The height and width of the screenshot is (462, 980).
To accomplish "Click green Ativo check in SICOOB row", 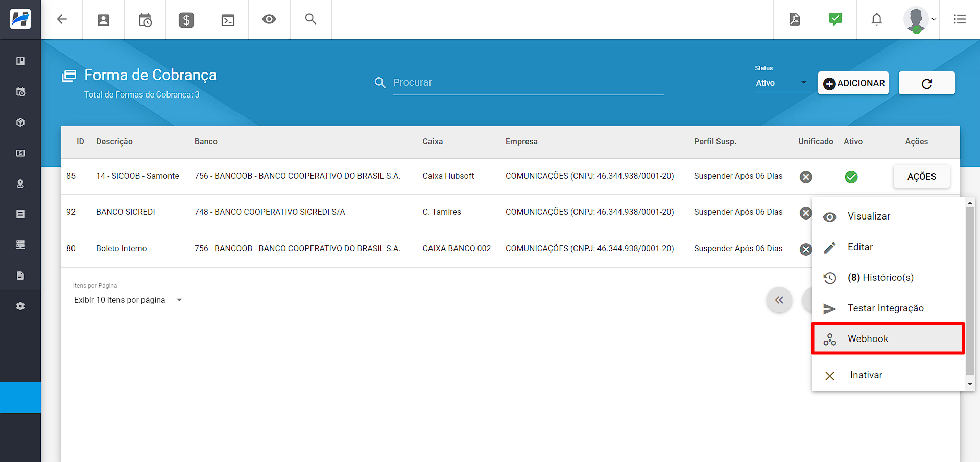I will coord(851,177).
